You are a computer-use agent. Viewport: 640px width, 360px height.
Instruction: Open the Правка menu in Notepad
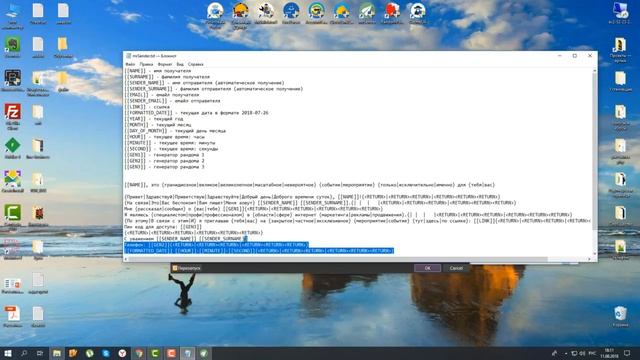pyautogui.click(x=146, y=64)
